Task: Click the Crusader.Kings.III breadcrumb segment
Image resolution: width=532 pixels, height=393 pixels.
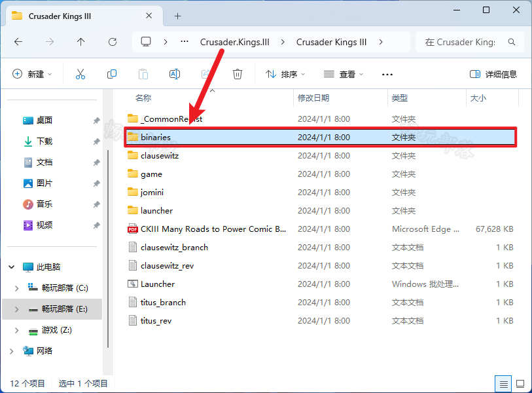Action: tap(234, 42)
